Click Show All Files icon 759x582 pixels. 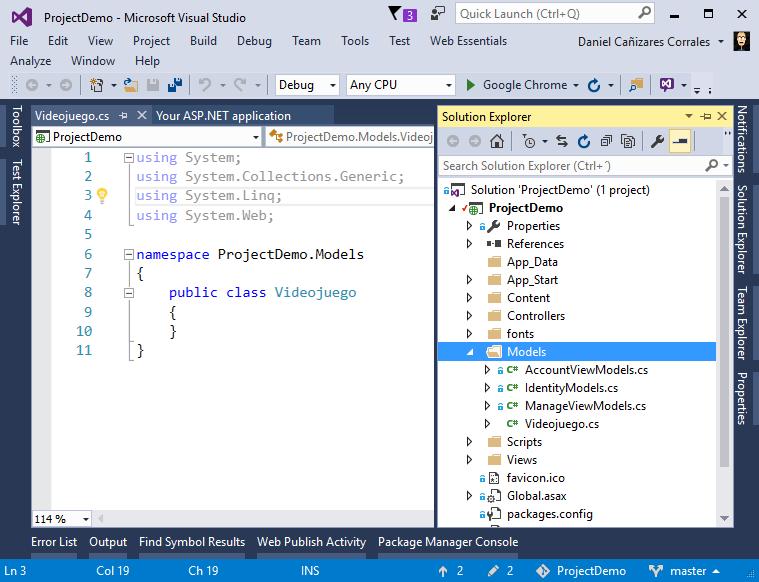tap(628, 141)
